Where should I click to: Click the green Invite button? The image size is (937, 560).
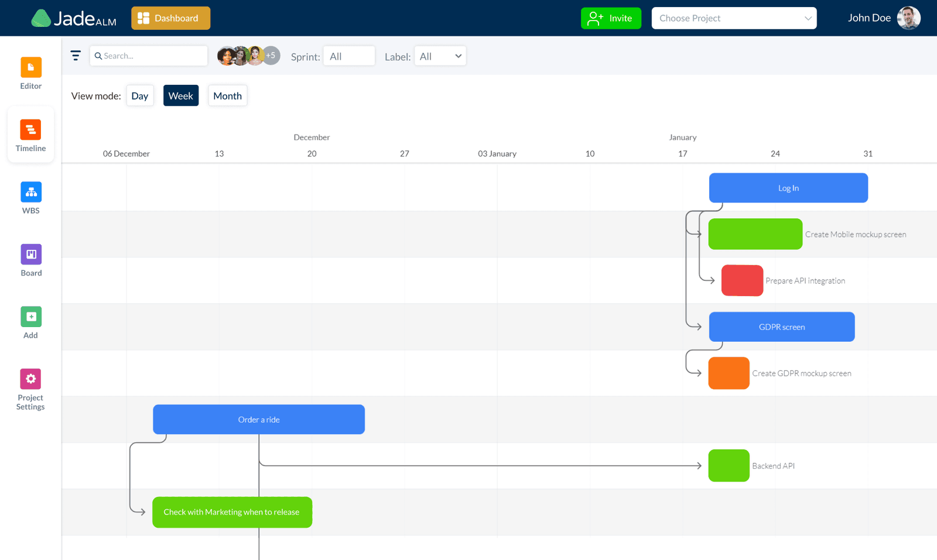[x=611, y=18]
